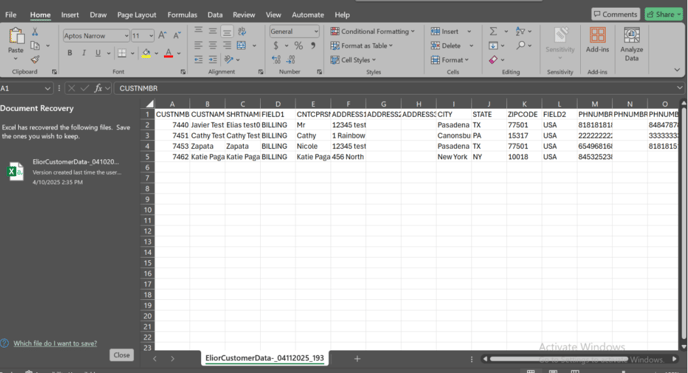This screenshot has height=373, width=688.
Task: Toggle Bold formatting
Action: pyautogui.click(x=69, y=53)
